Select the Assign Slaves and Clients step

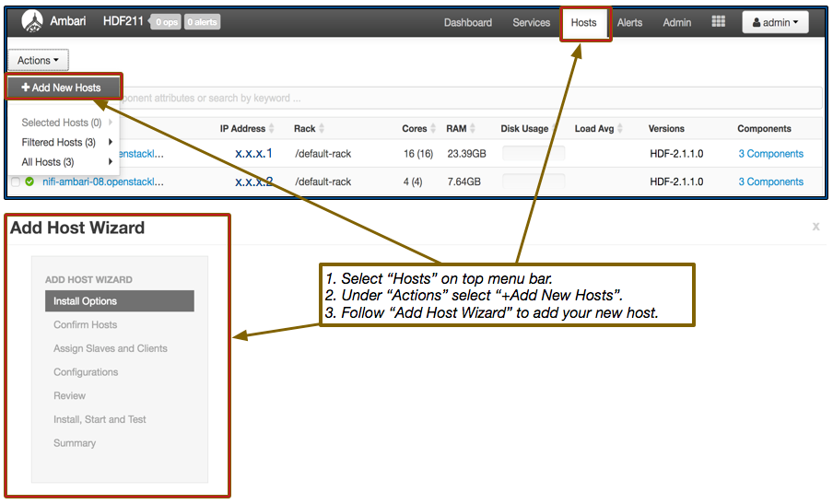pyautogui.click(x=110, y=348)
